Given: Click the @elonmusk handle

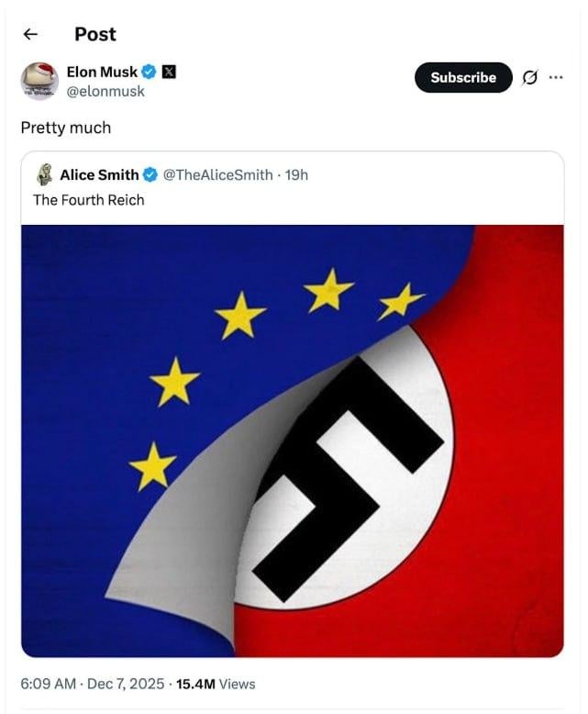Looking at the screenshot, I should coord(105,91).
